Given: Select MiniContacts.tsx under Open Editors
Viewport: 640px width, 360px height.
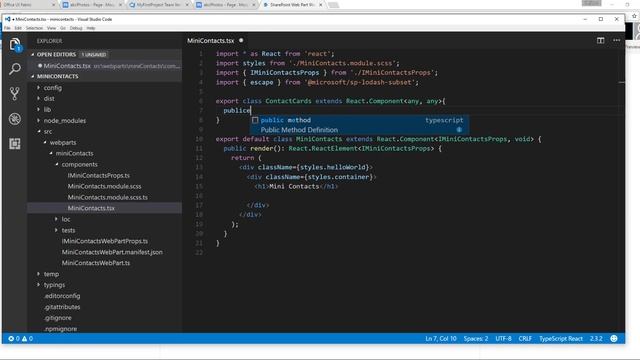Looking at the screenshot, I should click(105, 66).
